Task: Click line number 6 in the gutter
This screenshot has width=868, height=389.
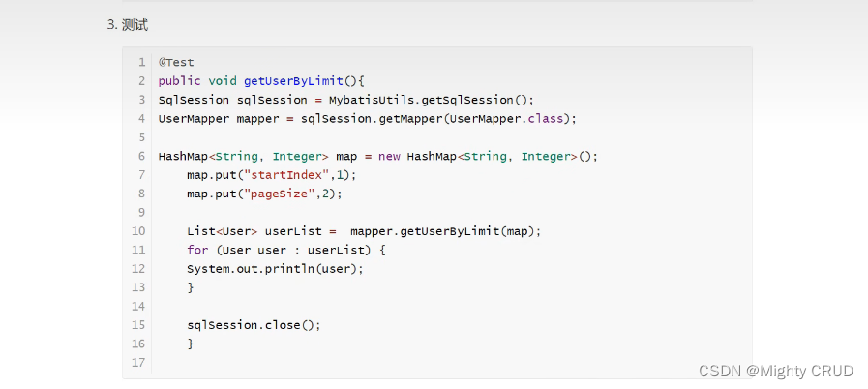Action: pos(141,156)
